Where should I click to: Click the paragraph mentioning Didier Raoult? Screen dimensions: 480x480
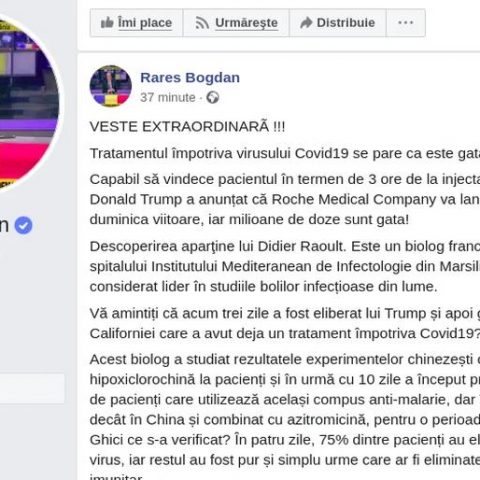[285, 266]
